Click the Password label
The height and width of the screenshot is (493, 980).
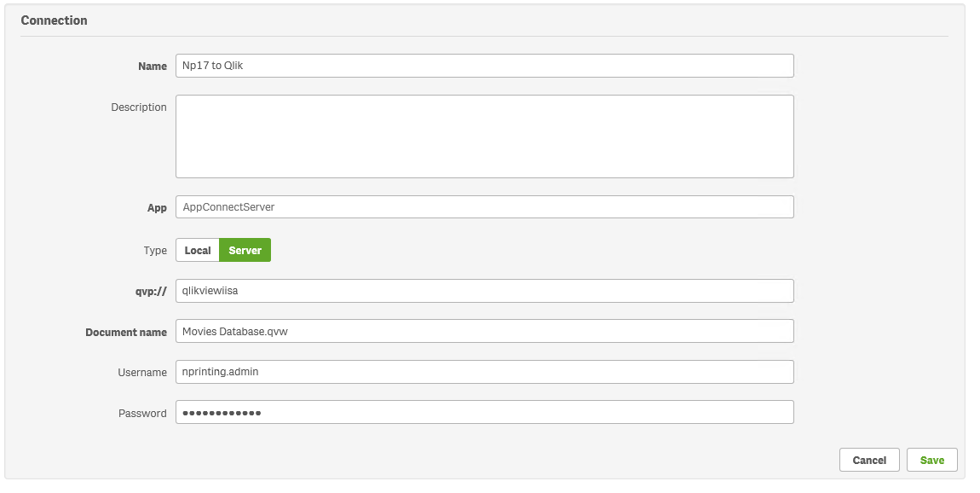click(142, 414)
